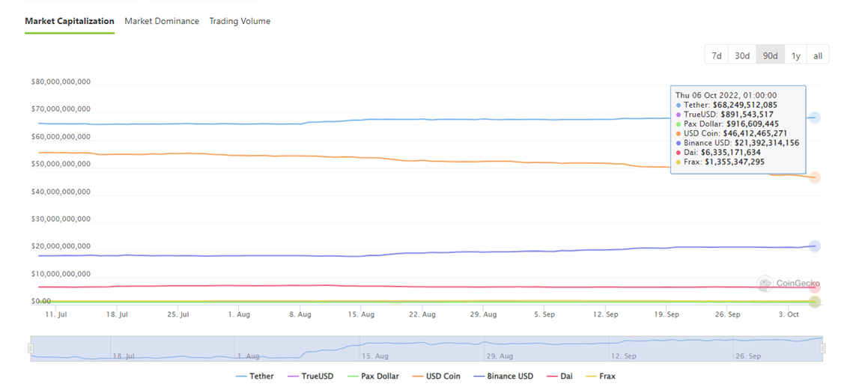Click Tether value $68,249,512,085 in tooltip
The height and width of the screenshot is (387, 868).
[x=744, y=104]
